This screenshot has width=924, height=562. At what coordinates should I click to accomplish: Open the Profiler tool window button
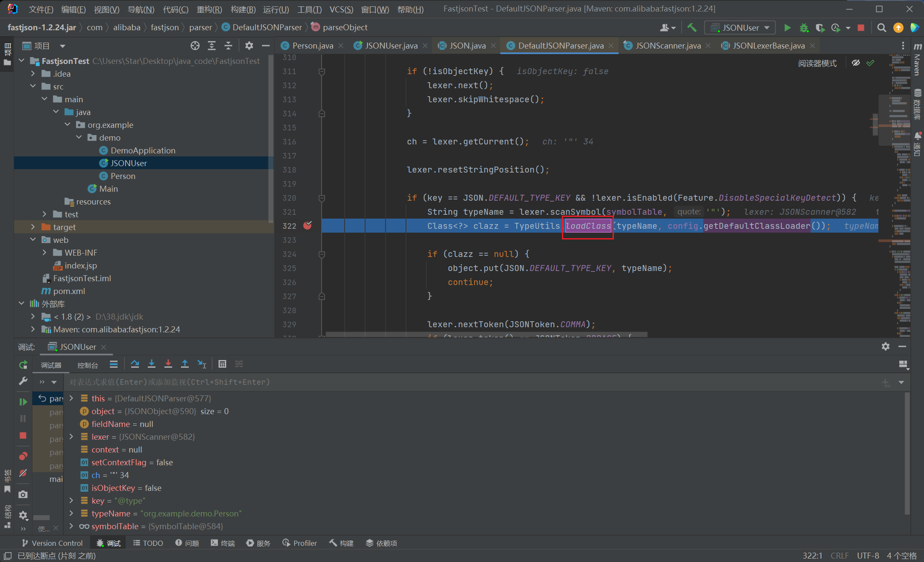point(300,543)
